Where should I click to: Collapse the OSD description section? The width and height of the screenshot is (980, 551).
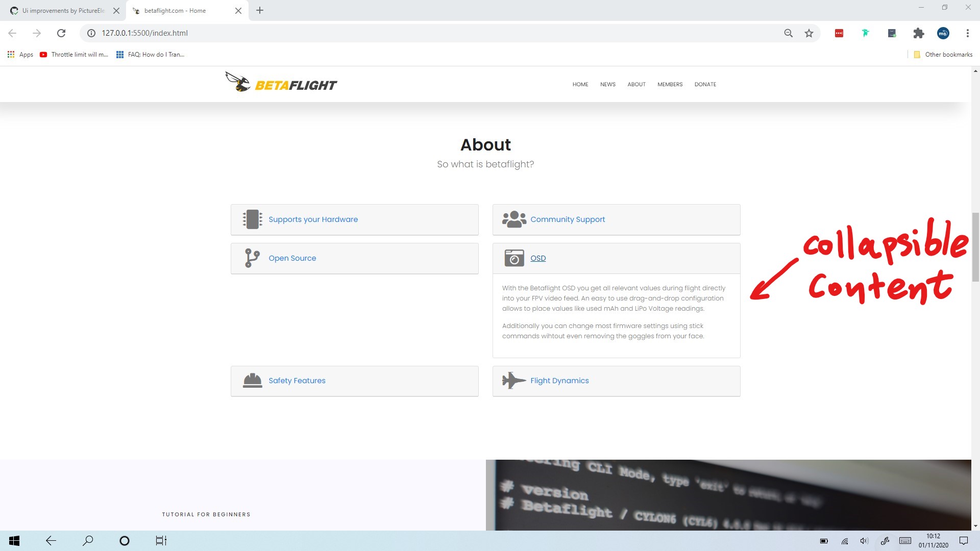(x=538, y=258)
